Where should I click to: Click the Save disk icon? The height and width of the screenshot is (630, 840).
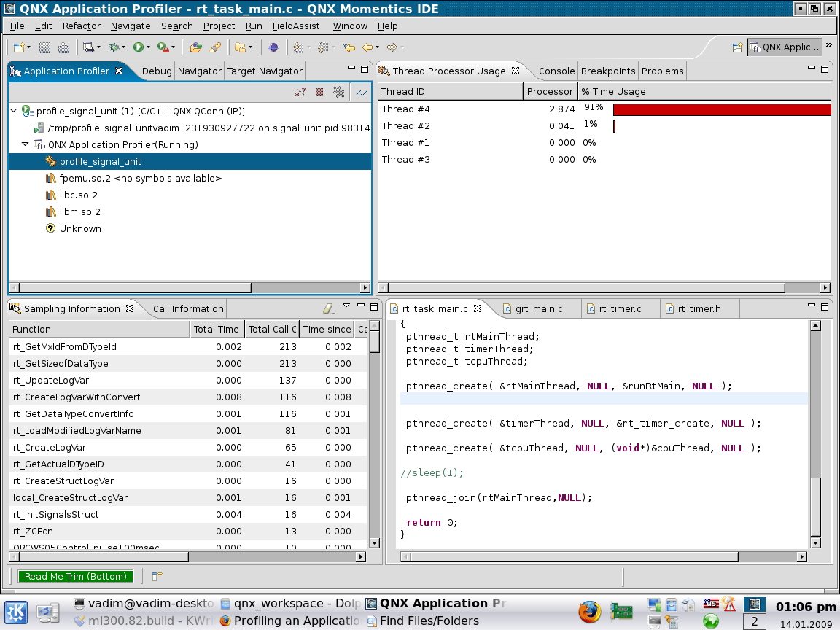(x=44, y=47)
